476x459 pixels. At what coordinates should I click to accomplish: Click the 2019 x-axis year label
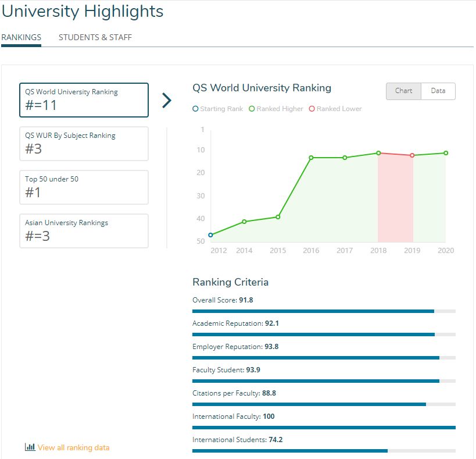[412, 251]
